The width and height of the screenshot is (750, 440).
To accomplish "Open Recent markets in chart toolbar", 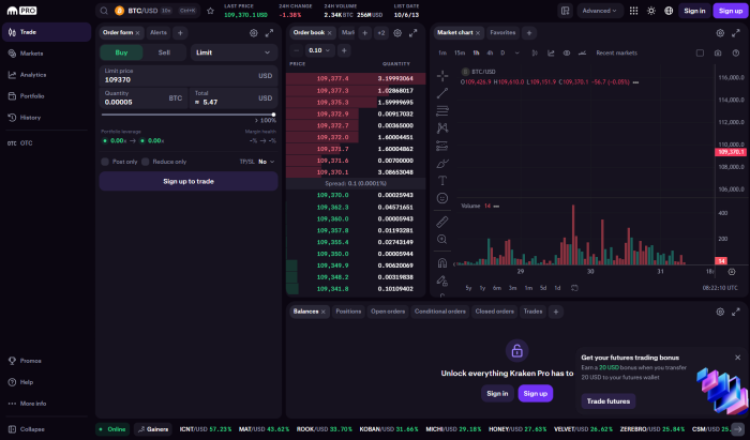I will pos(617,53).
